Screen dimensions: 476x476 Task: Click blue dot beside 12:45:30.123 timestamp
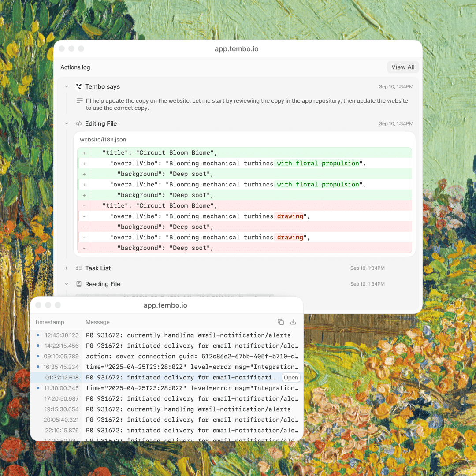click(38, 335)
